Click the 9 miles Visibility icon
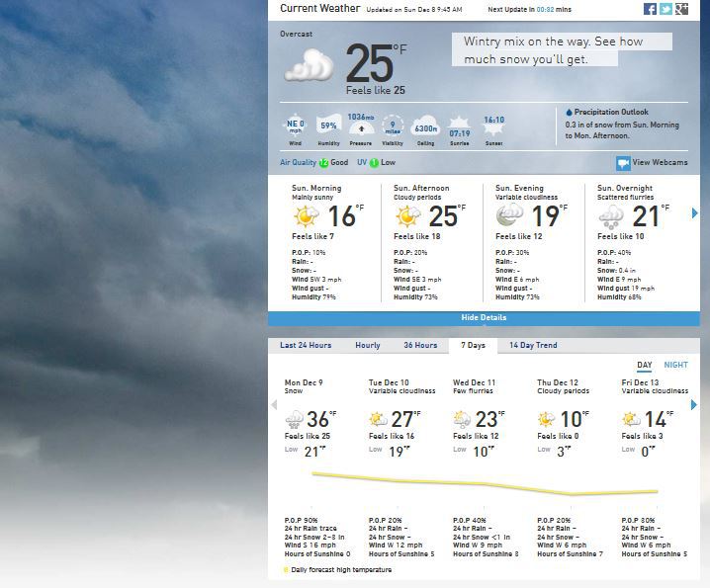Image resolution: width=710 pixels, height=588 pixels. (393, 126)
